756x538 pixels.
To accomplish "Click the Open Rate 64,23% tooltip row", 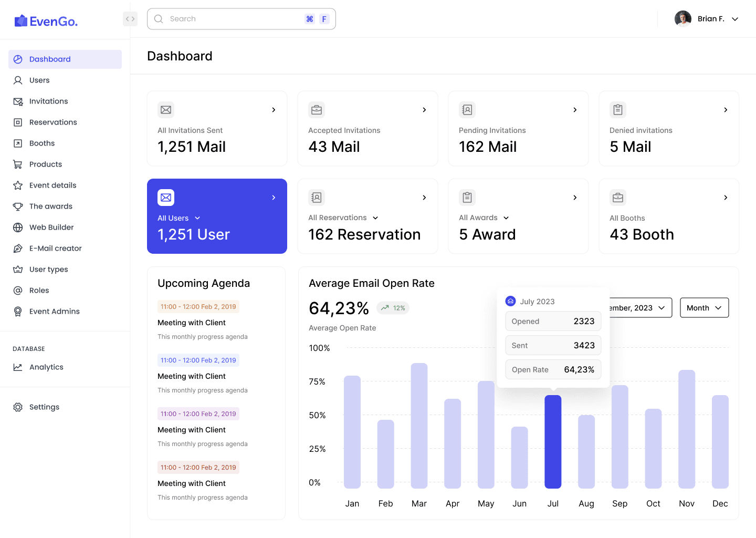I will click(553, 370).
